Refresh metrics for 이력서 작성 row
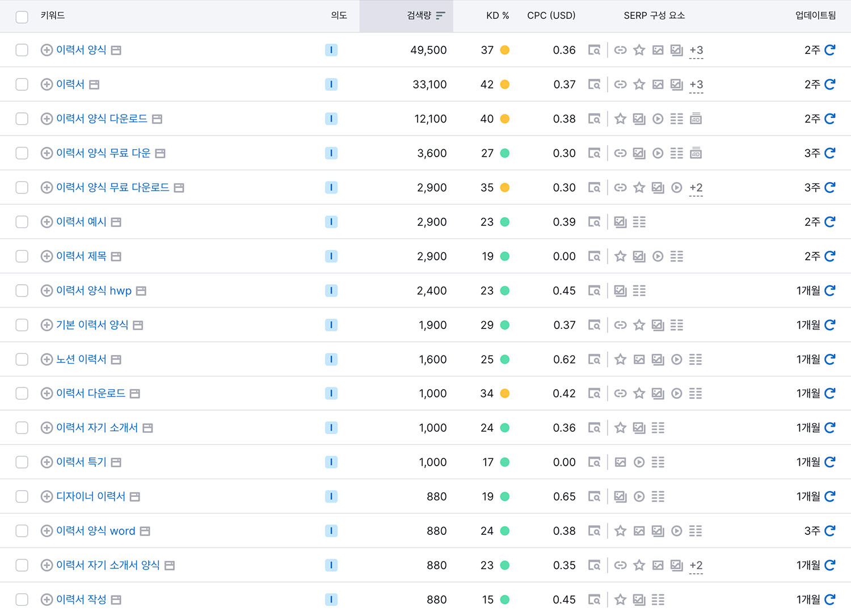Screen dimensions: 851x616 829,600
